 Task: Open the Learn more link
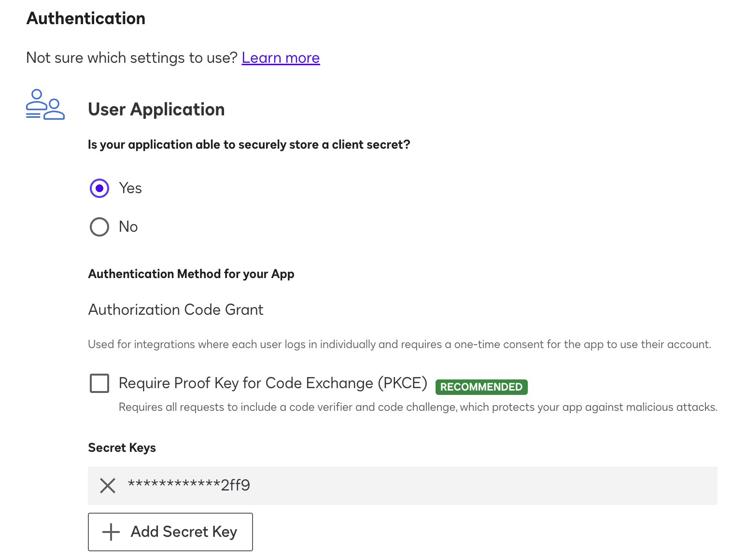[281, 57]
